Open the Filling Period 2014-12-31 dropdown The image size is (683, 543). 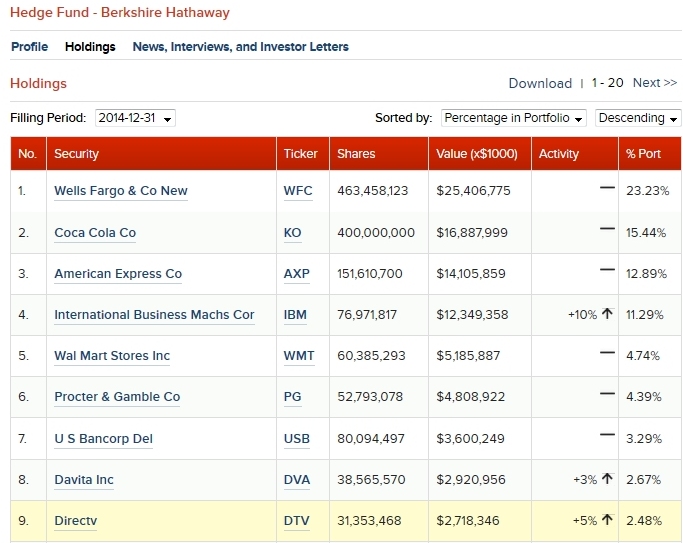(x=135, y=118)
